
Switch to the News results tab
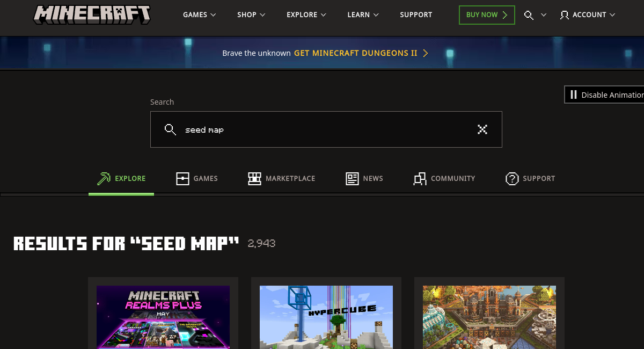click(x=364, y=179)
